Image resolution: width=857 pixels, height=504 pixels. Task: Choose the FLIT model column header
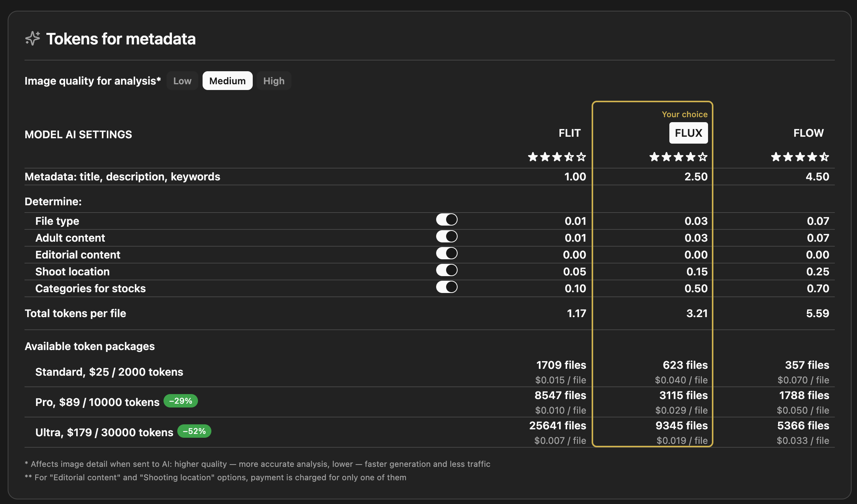pyautogui.click(x=569, y=133)
